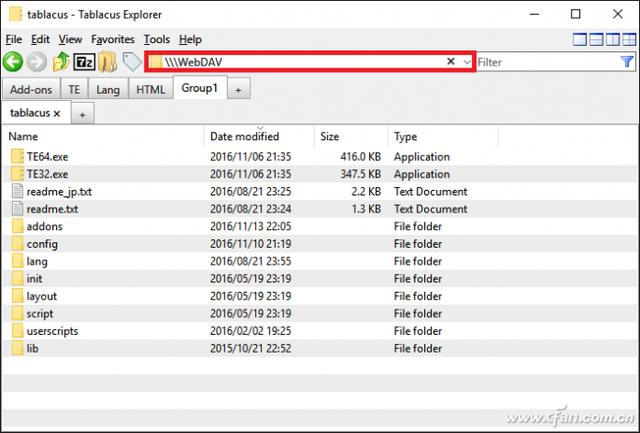This screenshot has height=433, width=640.
Task: Switch to the Add-ons tab group
Action: (x=31, y=89)
